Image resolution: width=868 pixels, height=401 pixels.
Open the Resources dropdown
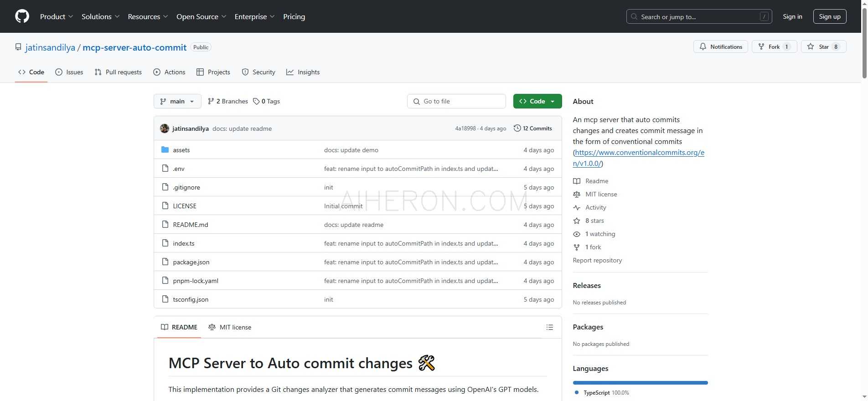(x=148, y=16)
